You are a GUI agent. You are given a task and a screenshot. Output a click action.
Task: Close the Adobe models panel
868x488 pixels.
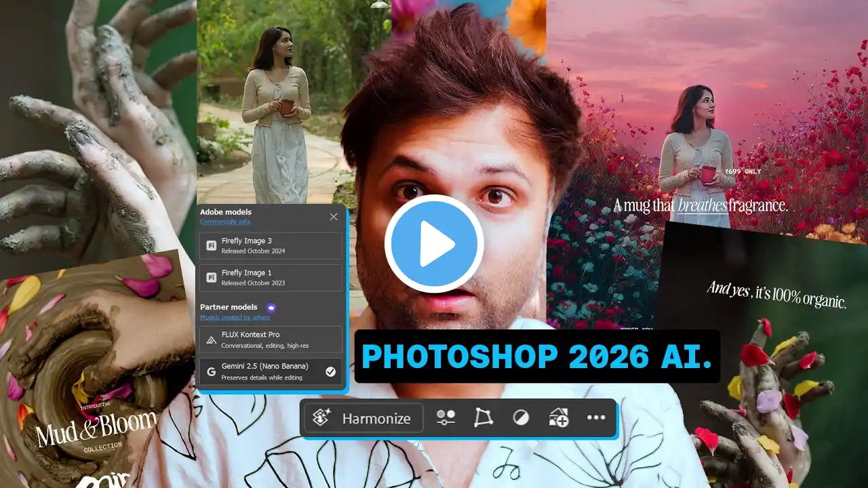334,217
